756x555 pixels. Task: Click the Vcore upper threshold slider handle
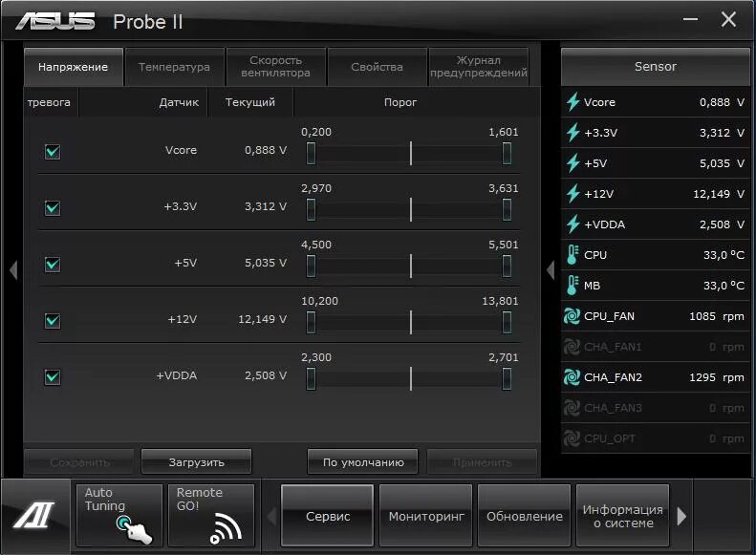pyautogui.click(x=507, y=154)
